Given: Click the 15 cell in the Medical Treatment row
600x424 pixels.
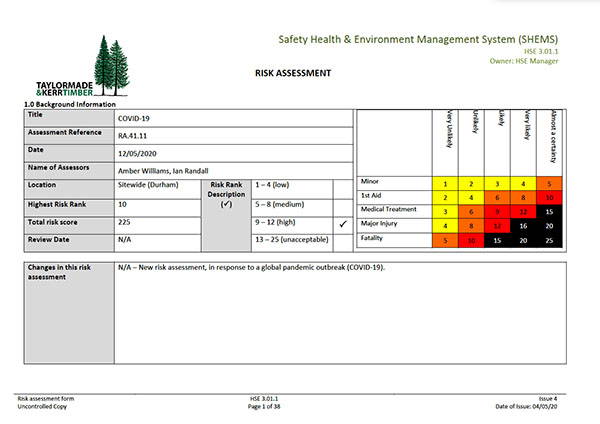Looking at the screenshot, I should [549, 212].
